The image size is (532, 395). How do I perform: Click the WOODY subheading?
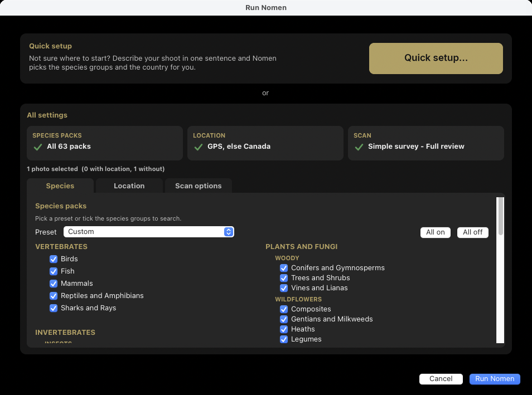(287, 258)
